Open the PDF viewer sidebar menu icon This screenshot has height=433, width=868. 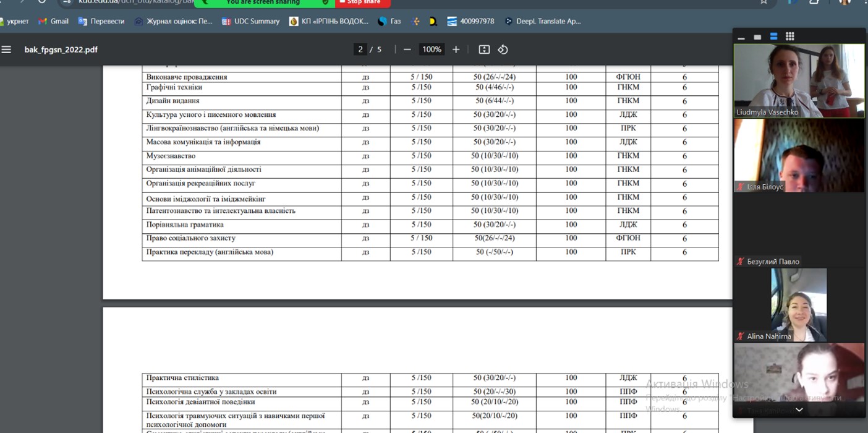6,49
